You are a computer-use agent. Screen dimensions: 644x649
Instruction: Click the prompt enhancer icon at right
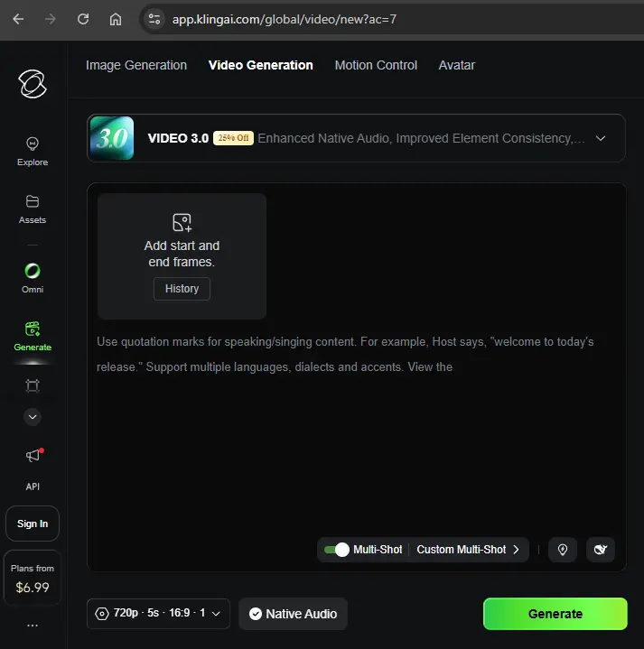click(x=601, y=550)
